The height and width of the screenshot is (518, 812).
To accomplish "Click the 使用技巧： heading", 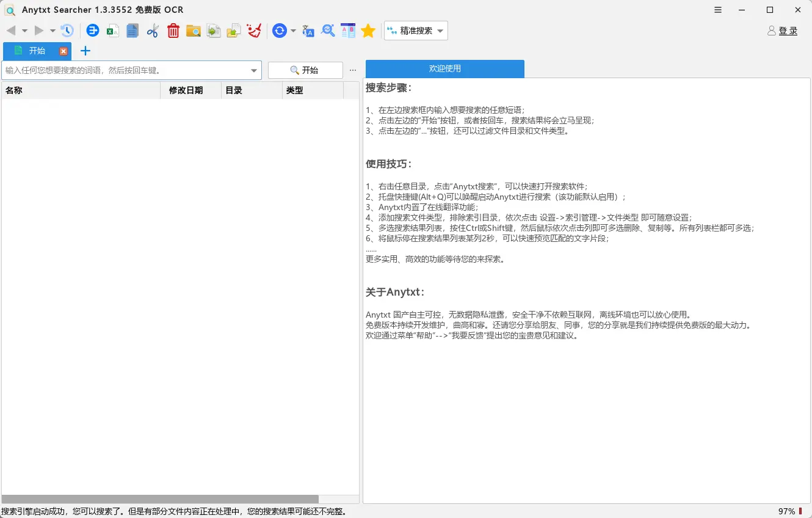I will [389, 164].
